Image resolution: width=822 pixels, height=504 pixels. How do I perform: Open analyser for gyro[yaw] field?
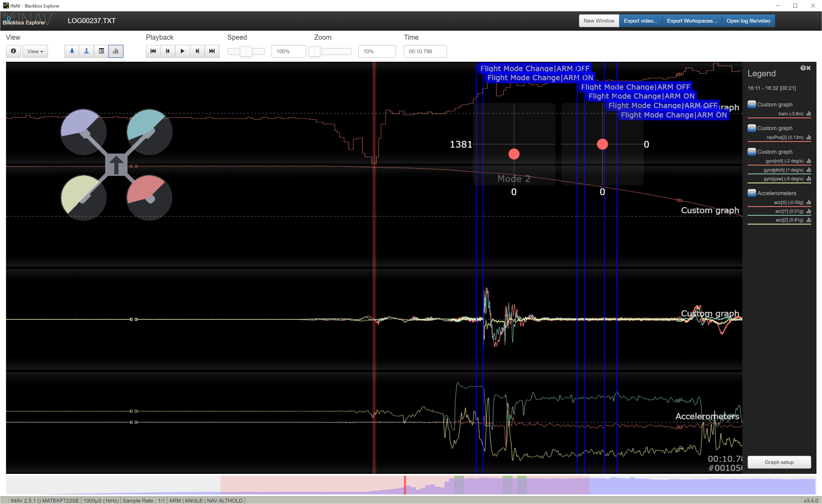pyautogui.click(x=809, y=179)
